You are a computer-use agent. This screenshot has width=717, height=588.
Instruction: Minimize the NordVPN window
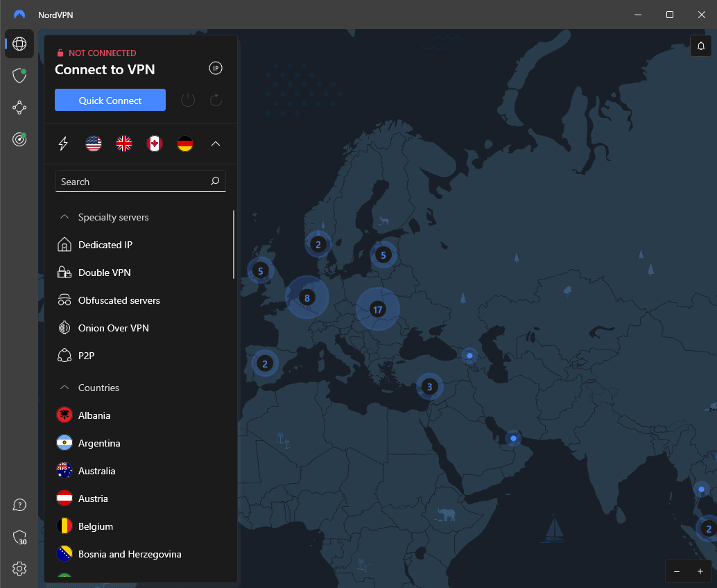638,15
